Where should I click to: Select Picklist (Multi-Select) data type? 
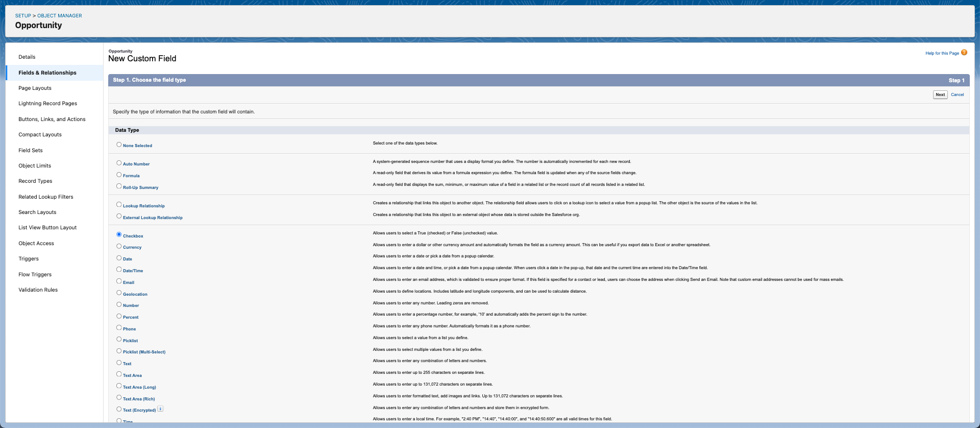pos(119,351)
